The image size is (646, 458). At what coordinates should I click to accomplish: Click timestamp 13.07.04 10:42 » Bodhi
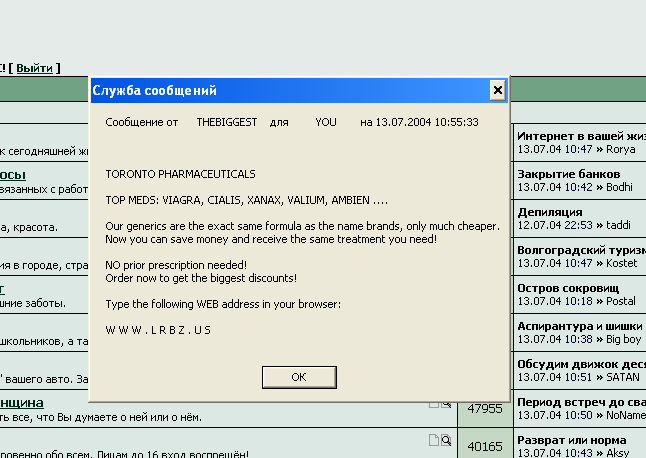pos(575,187)
